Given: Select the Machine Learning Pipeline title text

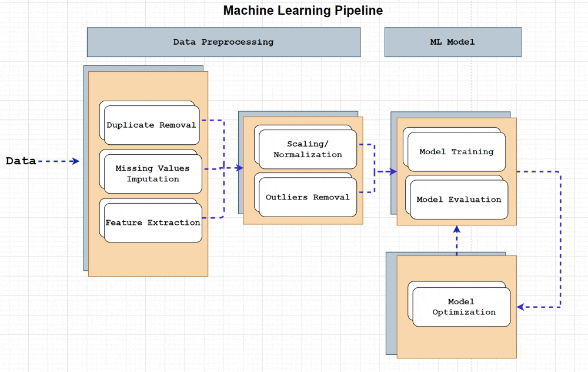Looking at the screenshot, I should (x=303, y=11).
